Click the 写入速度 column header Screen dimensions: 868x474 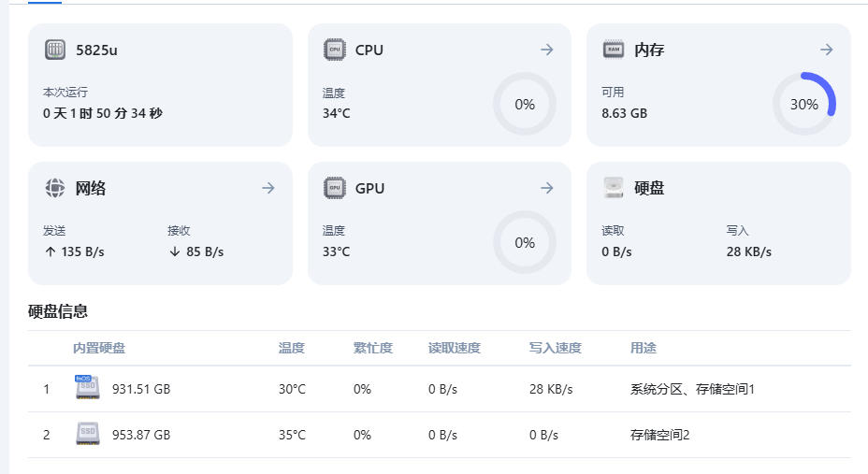pos(556,348)
